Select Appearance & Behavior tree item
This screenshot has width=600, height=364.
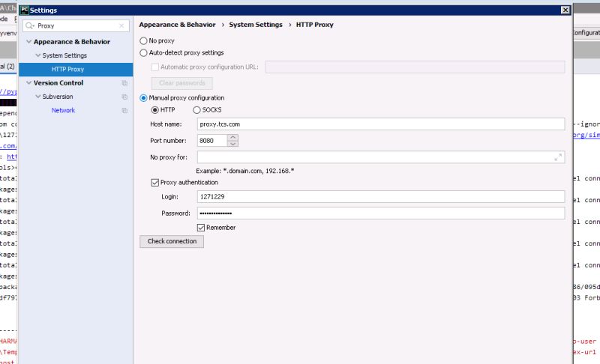pyautogui.click(x=71, y=42)
